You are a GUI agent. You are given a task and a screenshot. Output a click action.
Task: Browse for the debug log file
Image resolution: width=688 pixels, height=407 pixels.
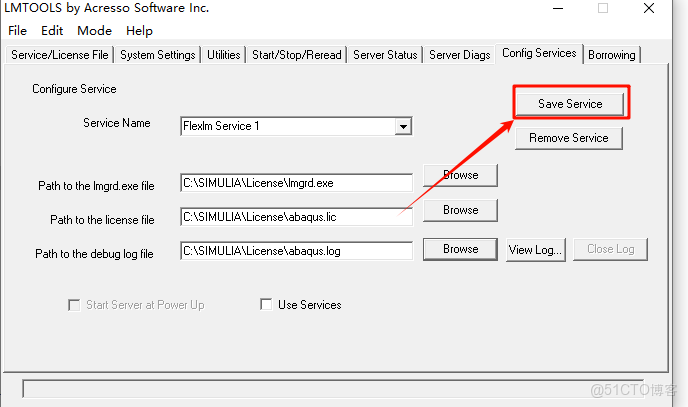tap(460, 249)
